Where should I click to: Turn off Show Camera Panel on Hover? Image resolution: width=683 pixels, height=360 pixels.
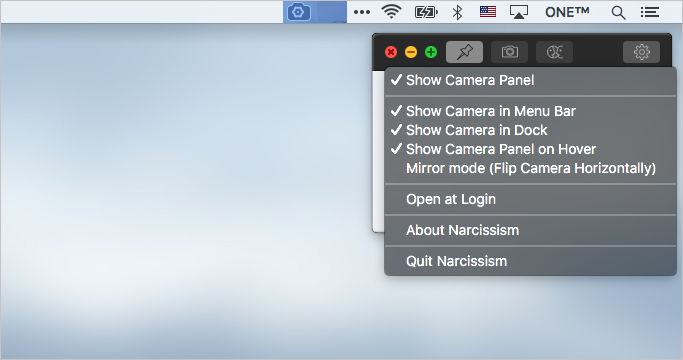(x=530, y=149)
